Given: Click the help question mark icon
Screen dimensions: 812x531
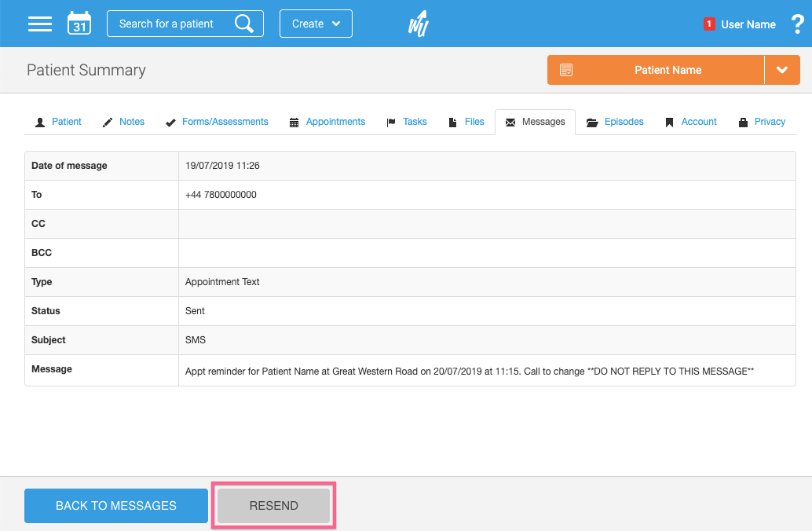Looking at the screenshot, I should 798,24.
